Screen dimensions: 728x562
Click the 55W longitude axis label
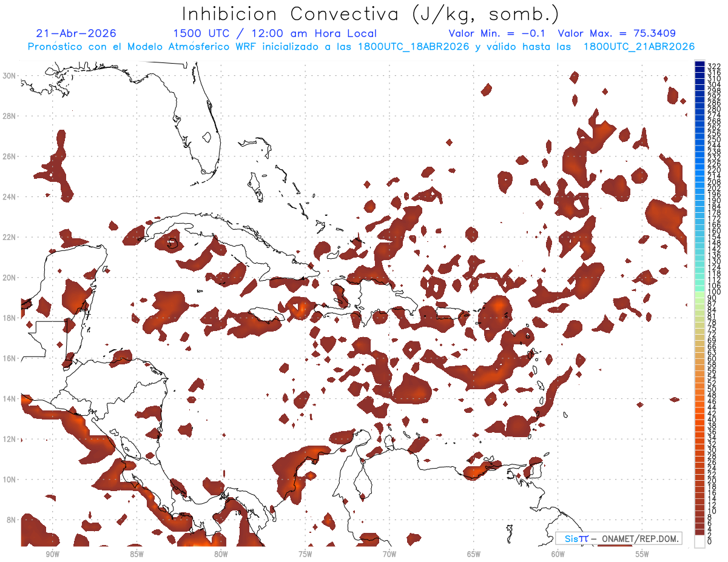click(x=642, y=554)
